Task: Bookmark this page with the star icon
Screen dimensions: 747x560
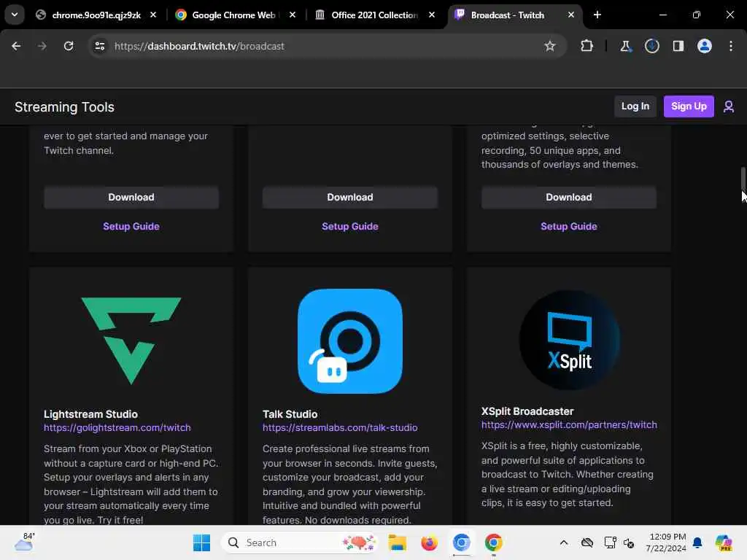Action: (x=550, y=46)
